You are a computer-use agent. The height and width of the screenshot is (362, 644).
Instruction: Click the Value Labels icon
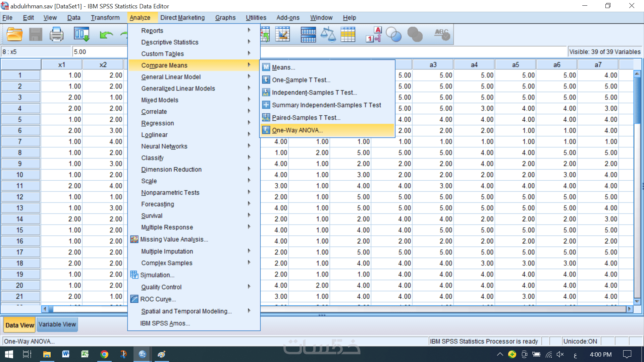coord(373,35)
